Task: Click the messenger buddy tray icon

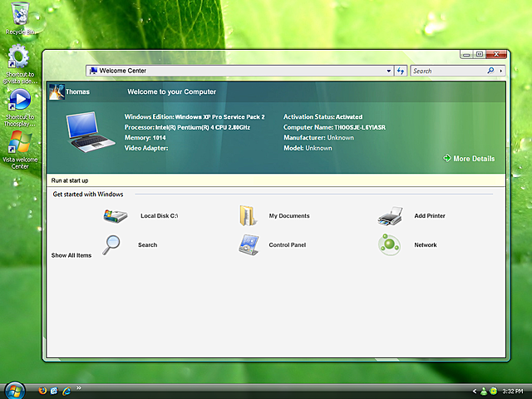Action: pos(484,392)
